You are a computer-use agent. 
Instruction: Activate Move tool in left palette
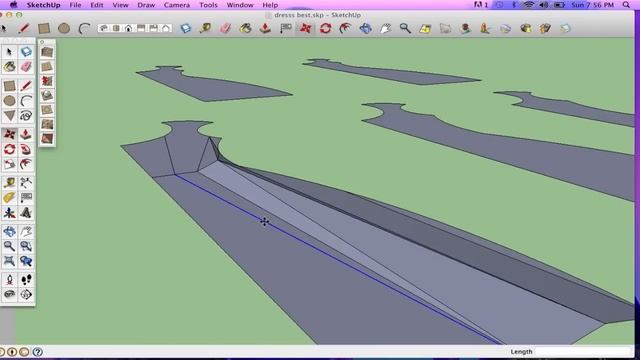point(9,134)
